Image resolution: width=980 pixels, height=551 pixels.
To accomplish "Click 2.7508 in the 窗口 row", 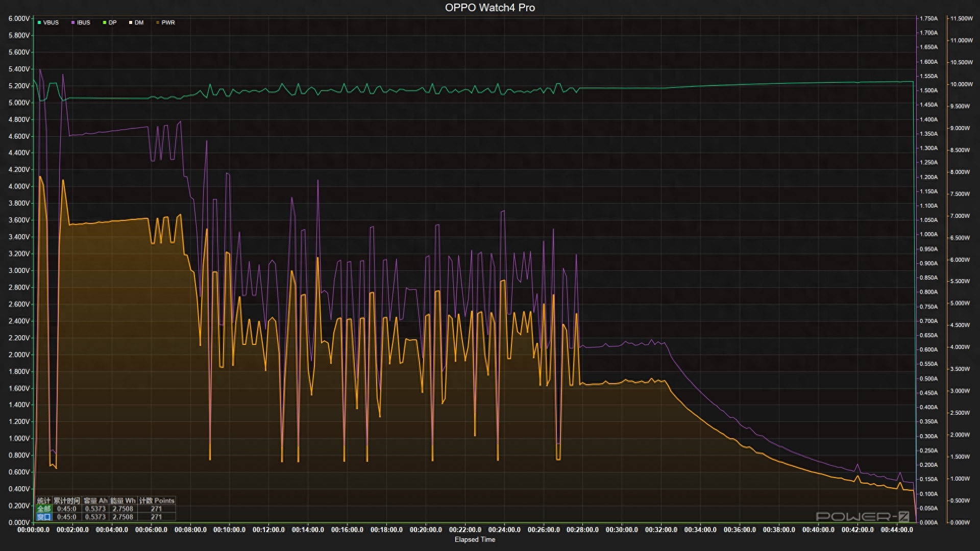I will click(123, 517).
